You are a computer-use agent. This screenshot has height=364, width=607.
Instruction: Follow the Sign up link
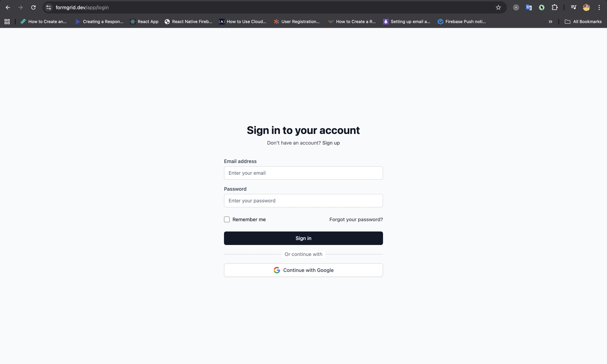pyautogui.click(x=331, y=143)
